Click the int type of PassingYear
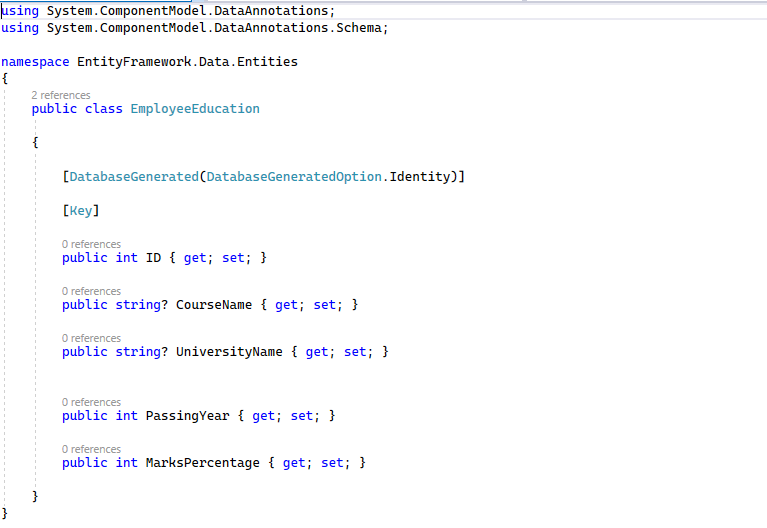The height and width of the screenshot is (528, 767). [127, 416]
